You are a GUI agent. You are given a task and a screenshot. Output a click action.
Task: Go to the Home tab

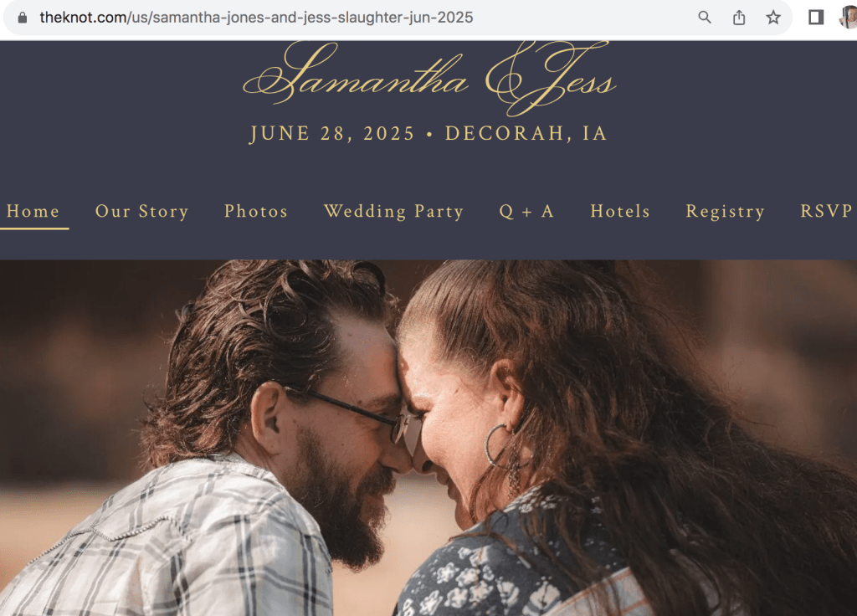(x=33, y=211)
